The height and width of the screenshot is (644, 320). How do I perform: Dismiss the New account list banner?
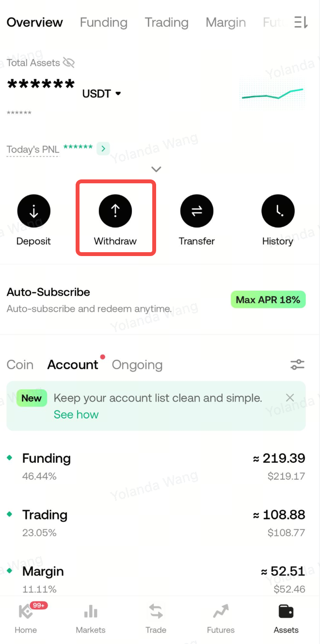(290, 398)
